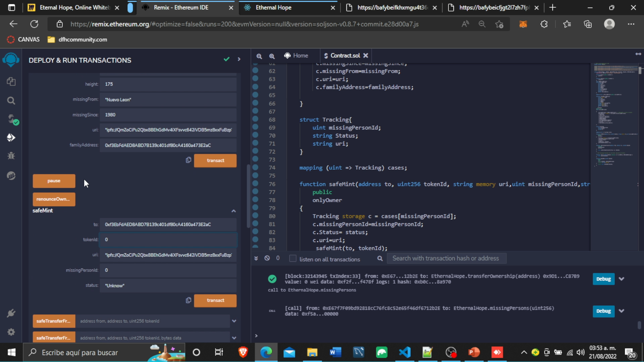The width and height of the screenshot is (644, 362).
Task: Click the code minimap overview
Action: (x=616, y=116)
